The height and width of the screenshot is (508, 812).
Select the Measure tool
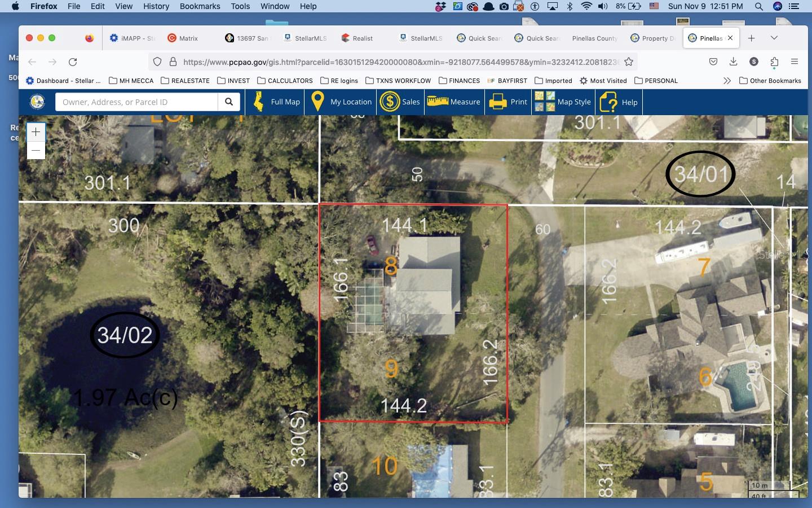[x=454, y=102]
